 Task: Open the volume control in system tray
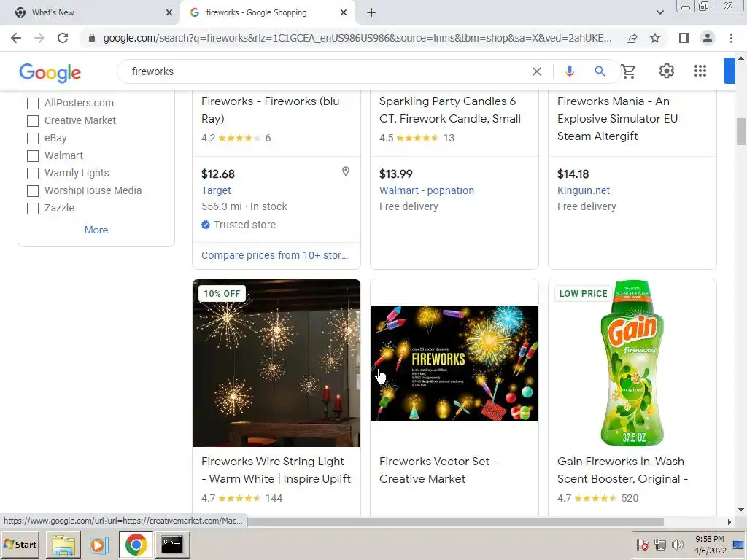pyautogui.click(x=677, y=544)
